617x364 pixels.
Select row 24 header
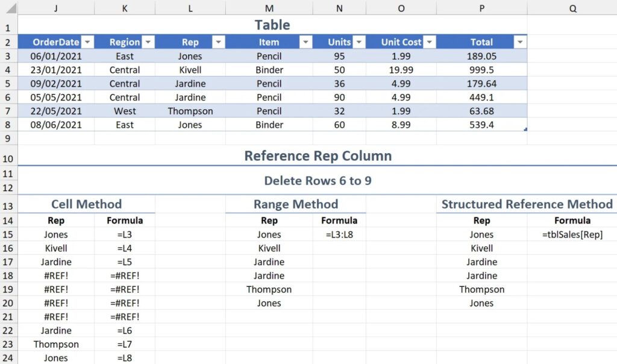point(8,358)
